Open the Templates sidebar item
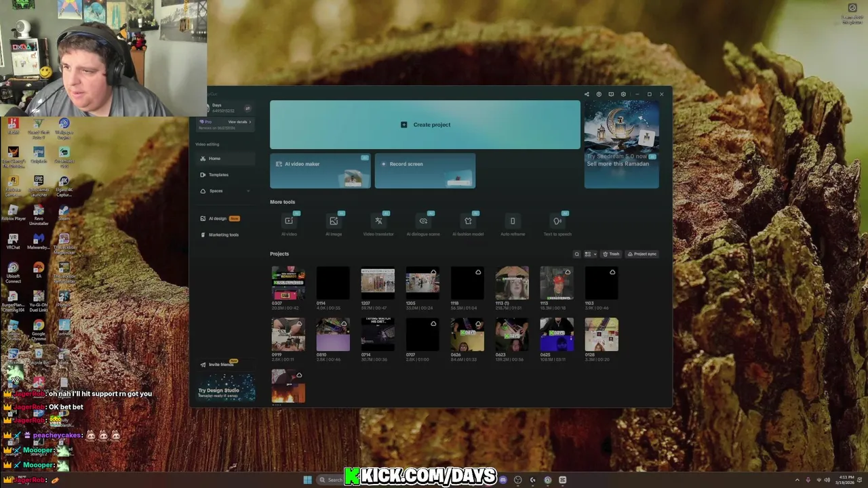This screenshot has width=868, height=488. pyautogui.click(x=224, y=175)
